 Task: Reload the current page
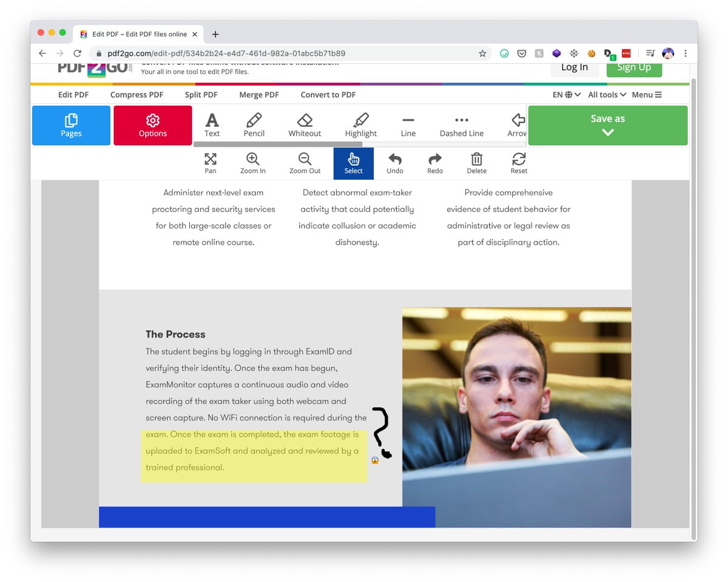(x=77, y=53)
